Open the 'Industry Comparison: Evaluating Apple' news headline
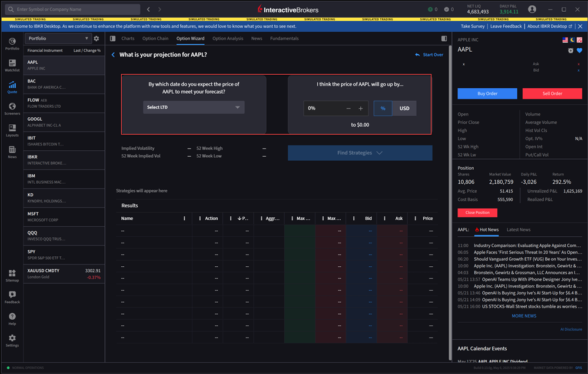Viewport: 588px width, 374px height. coord(527,246)
